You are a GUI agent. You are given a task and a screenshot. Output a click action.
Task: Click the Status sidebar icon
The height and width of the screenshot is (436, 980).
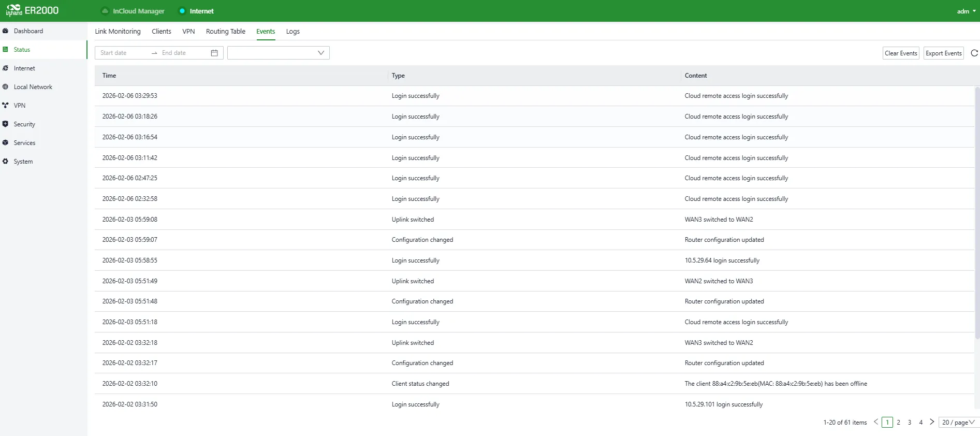click(x=5, y=50)
